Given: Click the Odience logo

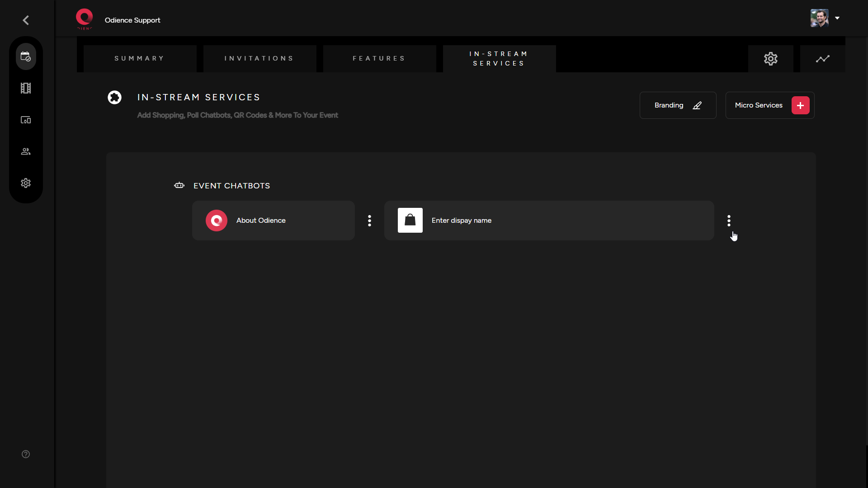Looking at the screenshot, I should pyautogui.click(x=84, y=19).
